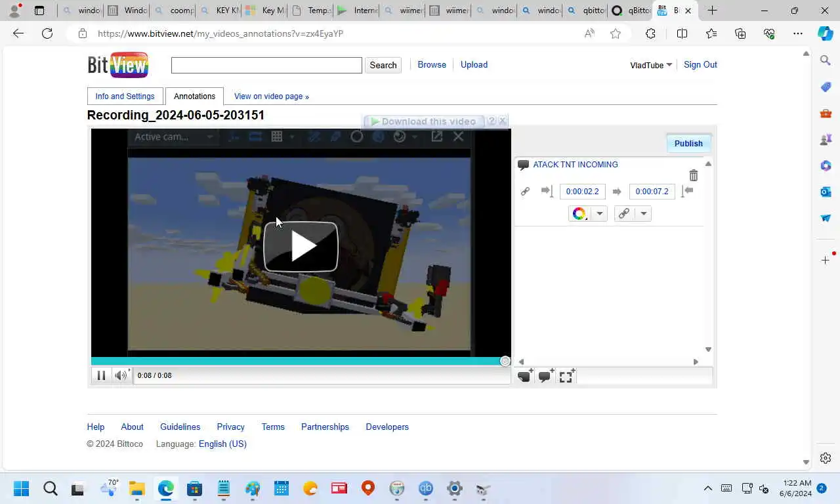Open the Terms footer link

(273, 427)
